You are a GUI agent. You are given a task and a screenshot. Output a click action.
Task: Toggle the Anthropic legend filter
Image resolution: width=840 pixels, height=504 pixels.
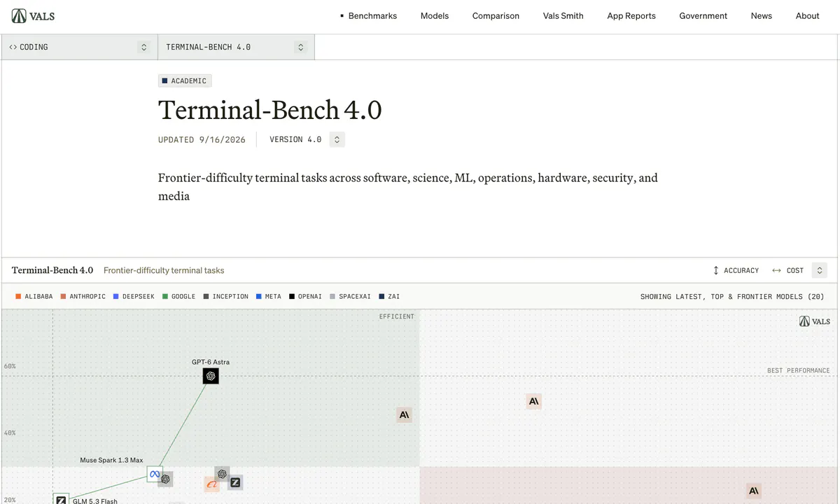[83, 297]
